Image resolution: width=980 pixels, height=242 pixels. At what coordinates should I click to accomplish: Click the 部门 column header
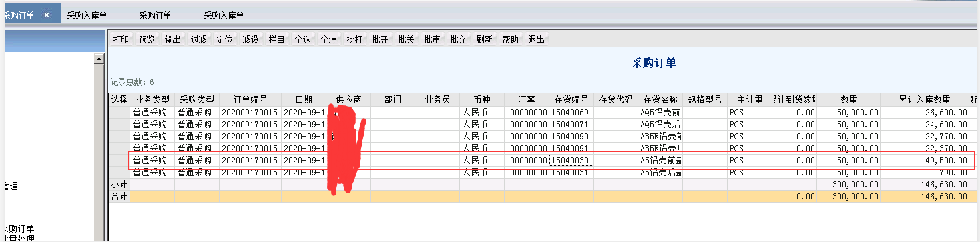point(393,99)
